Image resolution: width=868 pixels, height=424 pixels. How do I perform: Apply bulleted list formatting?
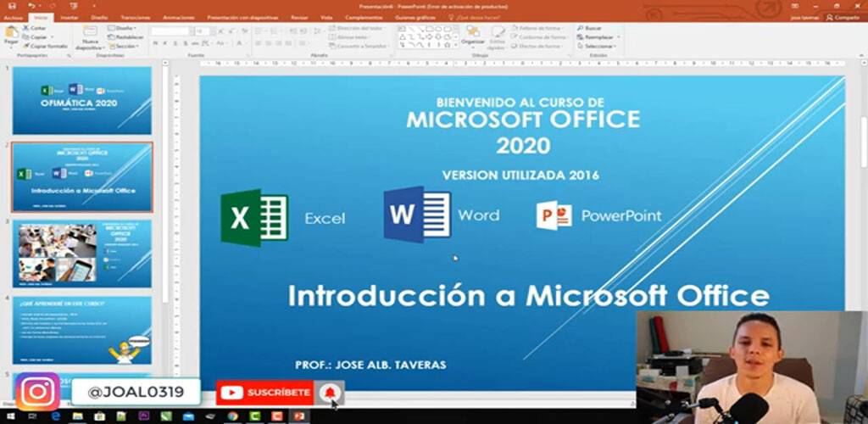pos(259,31)
